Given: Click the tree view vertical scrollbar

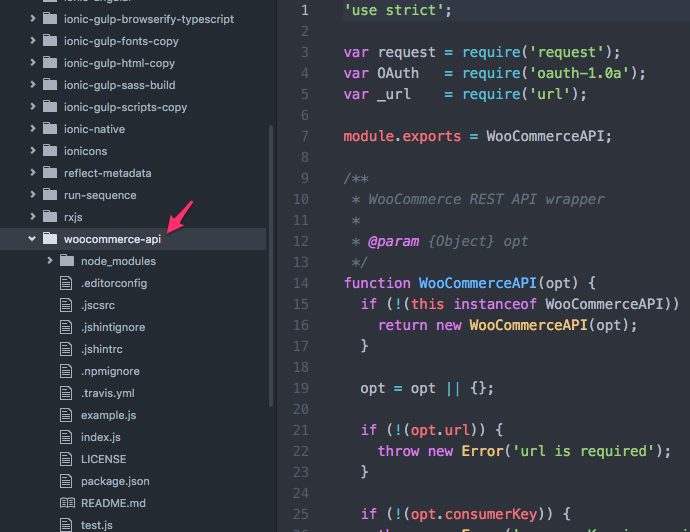Looking at the screenshot, I should tap(271, 266).
